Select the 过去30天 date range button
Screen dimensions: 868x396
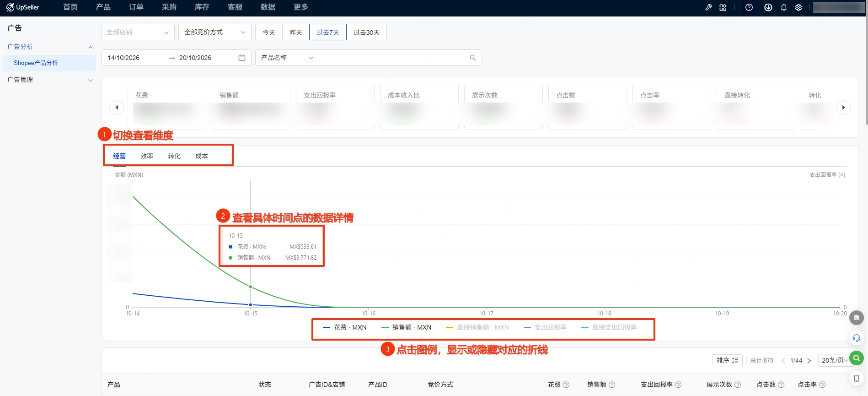point(366,32)
